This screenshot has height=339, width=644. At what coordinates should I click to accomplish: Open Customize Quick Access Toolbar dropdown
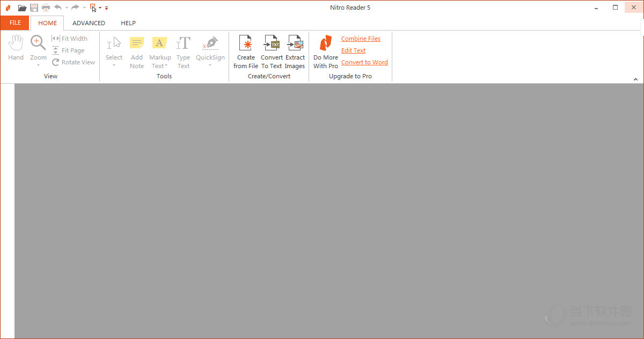click(107, 8)
